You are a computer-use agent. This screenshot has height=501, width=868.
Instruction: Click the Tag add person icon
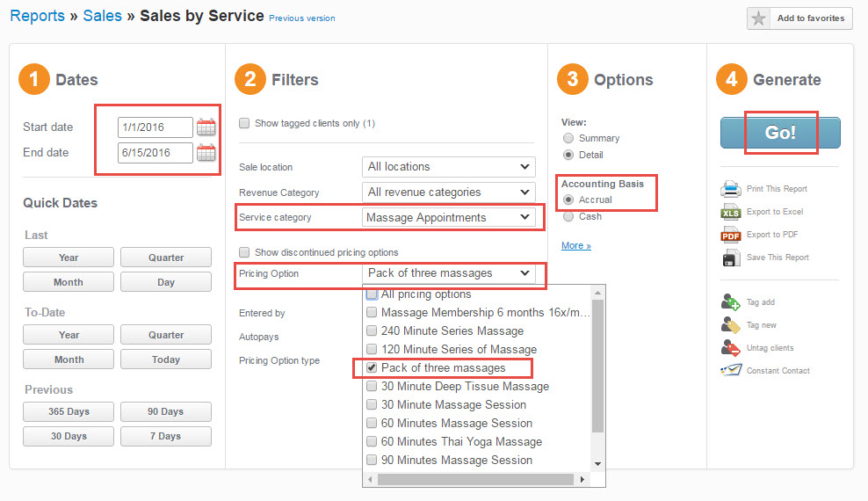click(731, 302)
